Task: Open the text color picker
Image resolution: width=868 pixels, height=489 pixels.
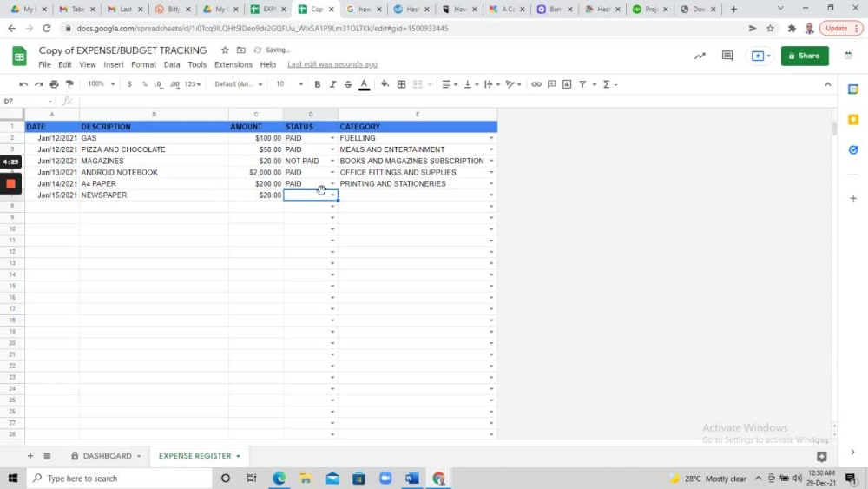Action: (x=364, y=84)
